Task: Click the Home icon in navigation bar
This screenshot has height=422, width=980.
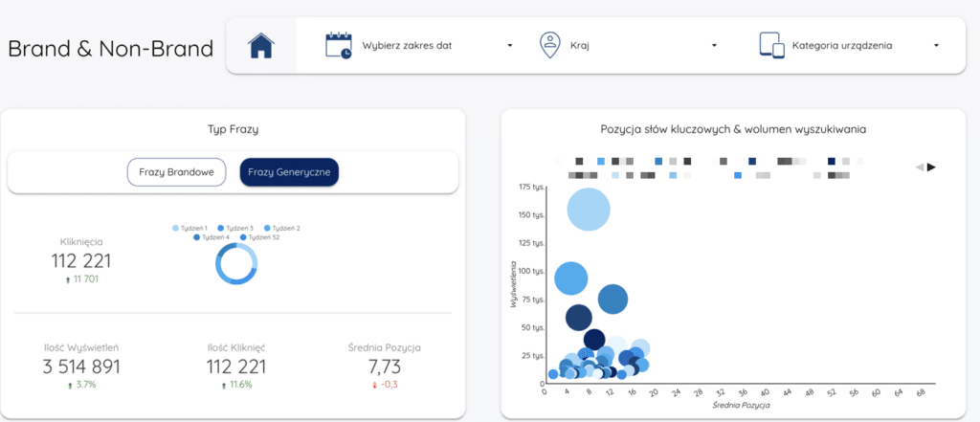Action: click(261, 45)
